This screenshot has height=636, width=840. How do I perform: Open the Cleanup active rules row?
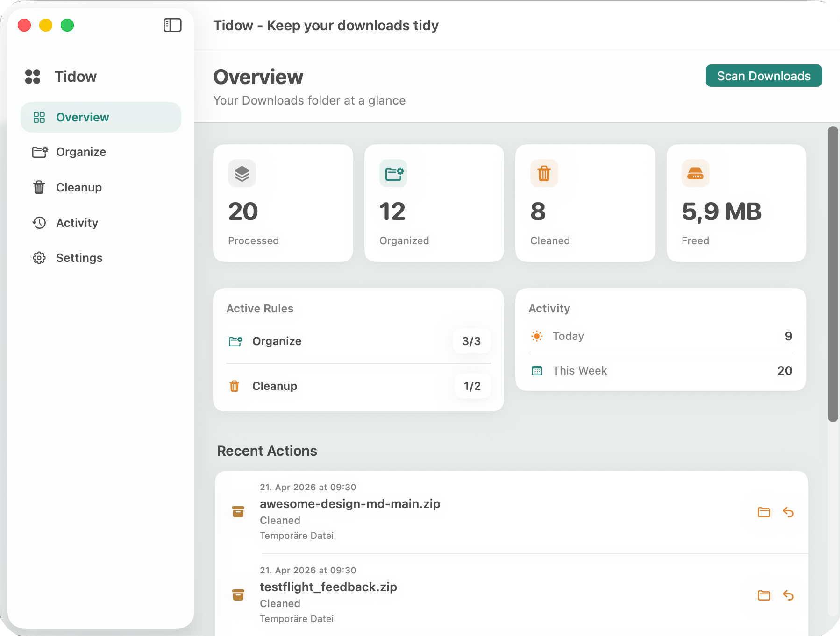coord(358,386)
